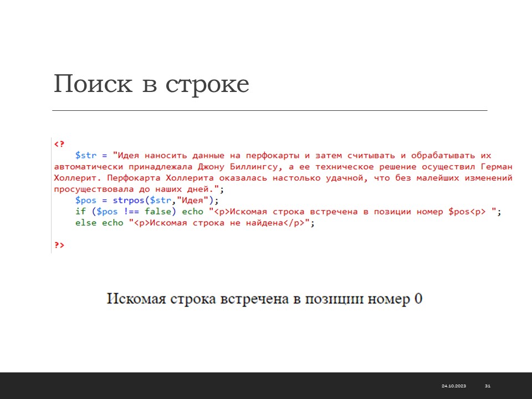
Task: Click the "else" keyword in the code
Action: [86, 223]
